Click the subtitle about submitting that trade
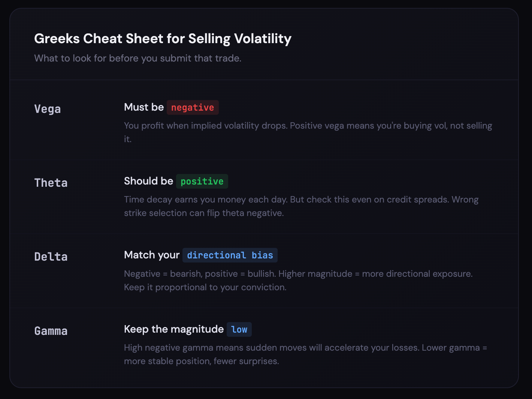Screen dimensions: 532x399 pos(138,58)
